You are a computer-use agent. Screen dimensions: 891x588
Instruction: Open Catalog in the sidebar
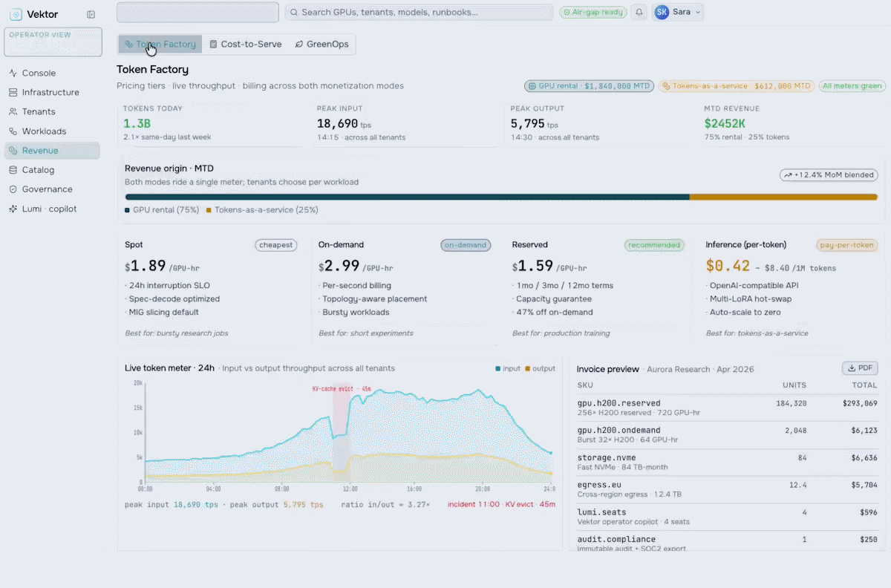click(x=52, y=170)
